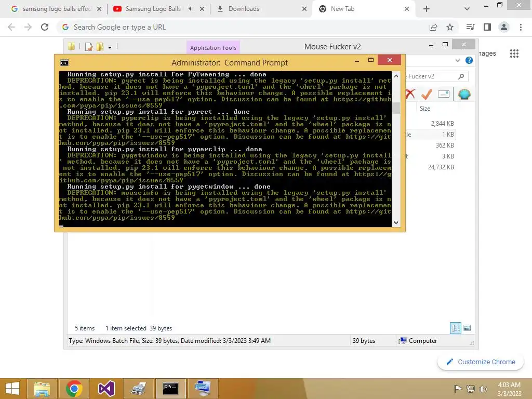Open Chrome from taskbar

[x=74, y=389]
